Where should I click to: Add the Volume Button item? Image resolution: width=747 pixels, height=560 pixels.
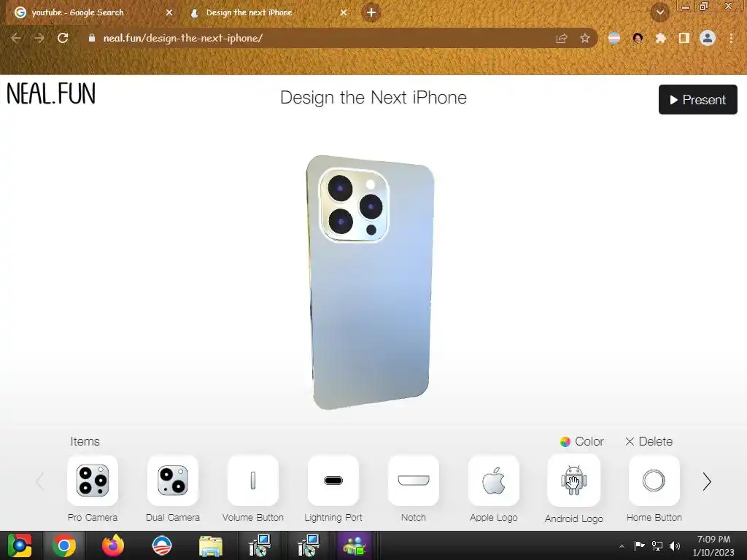coord(253,481)
